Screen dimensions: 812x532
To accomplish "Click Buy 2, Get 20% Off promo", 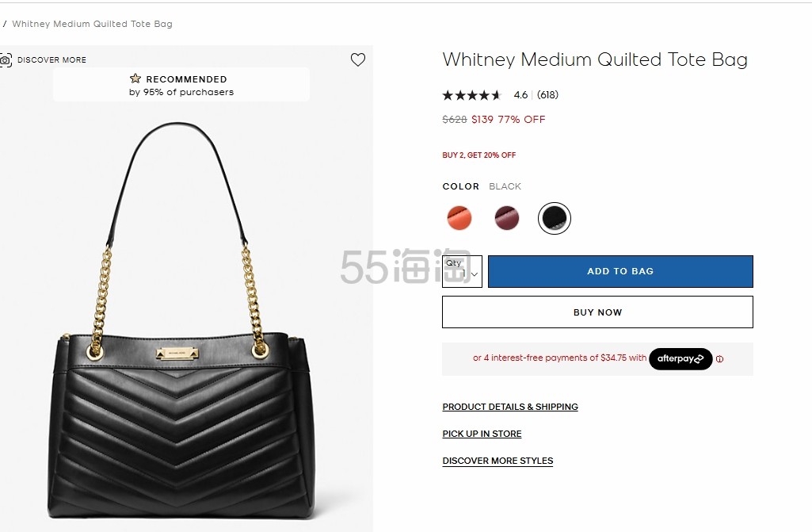I will click(479, 155).
